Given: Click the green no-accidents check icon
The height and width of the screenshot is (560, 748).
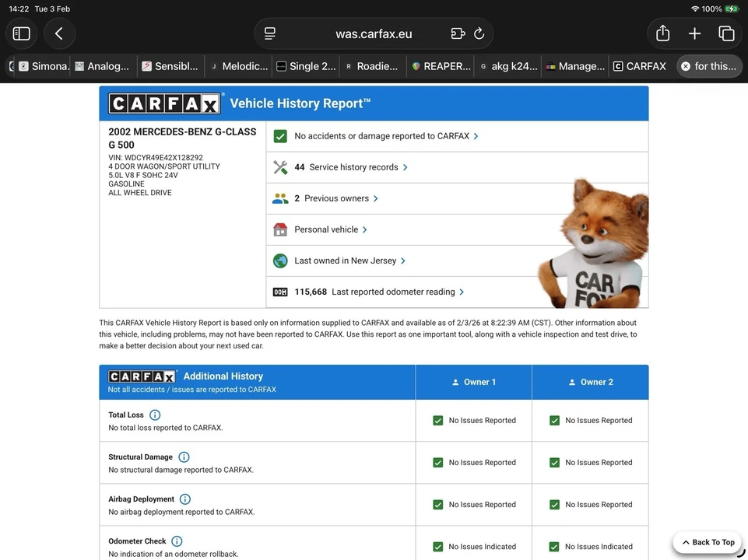Looking at the screenshot, I should pyautogui.click(x=280, y=136).
